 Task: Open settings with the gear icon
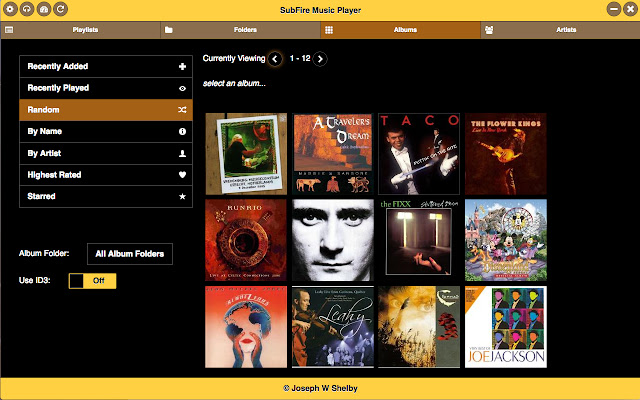click(x=10, y=9)
